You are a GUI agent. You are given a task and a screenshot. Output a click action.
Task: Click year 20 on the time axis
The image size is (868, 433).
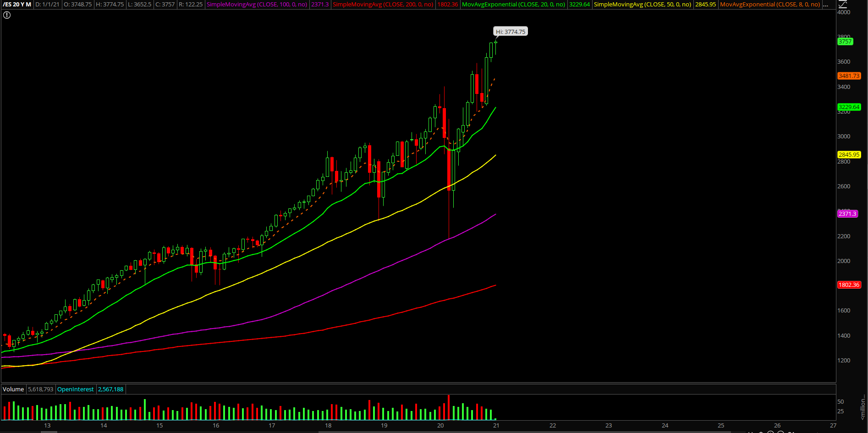click(440, 426)
